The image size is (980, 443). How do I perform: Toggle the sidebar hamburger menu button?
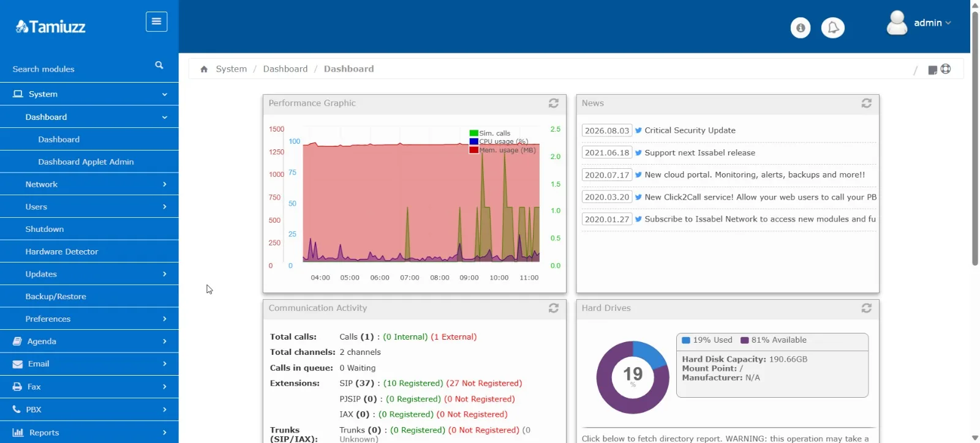point(156,21)
